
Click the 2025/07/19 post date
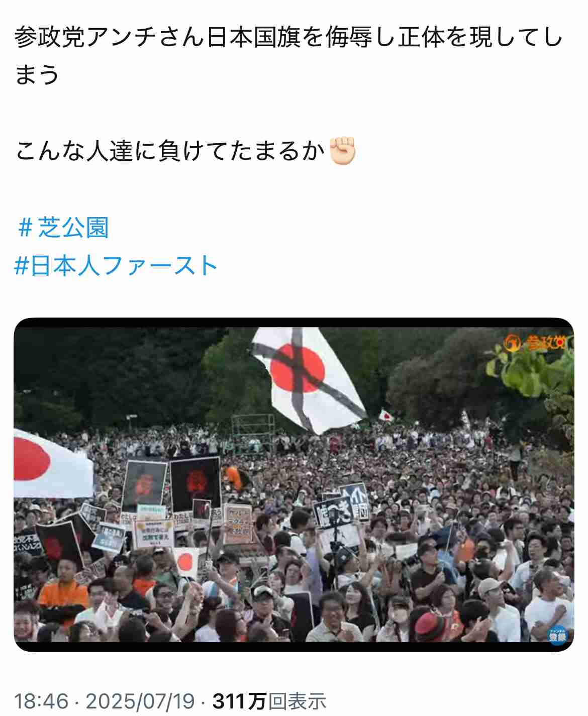pos(140,701)
